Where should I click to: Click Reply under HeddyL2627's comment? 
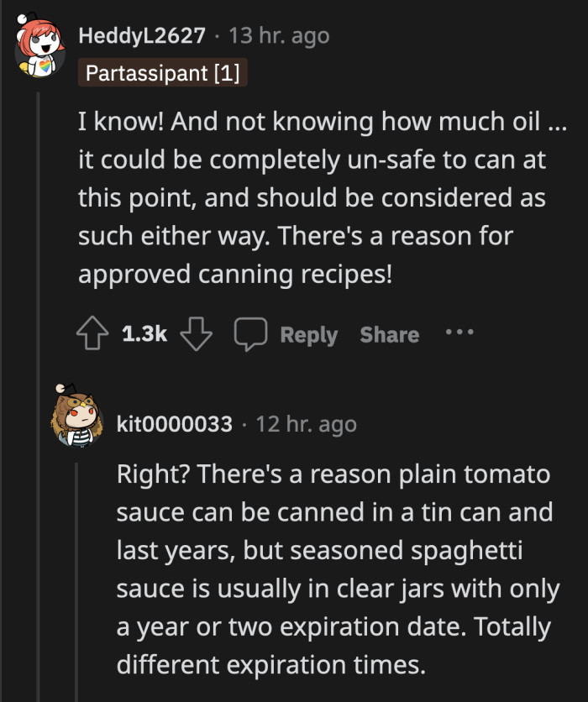(307, 333)
